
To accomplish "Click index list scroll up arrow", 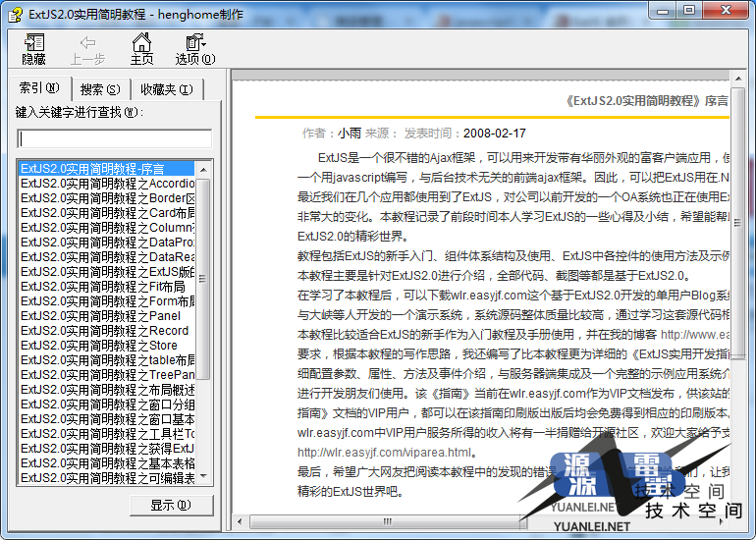I will pyautogui.click(x=203, y=170).
